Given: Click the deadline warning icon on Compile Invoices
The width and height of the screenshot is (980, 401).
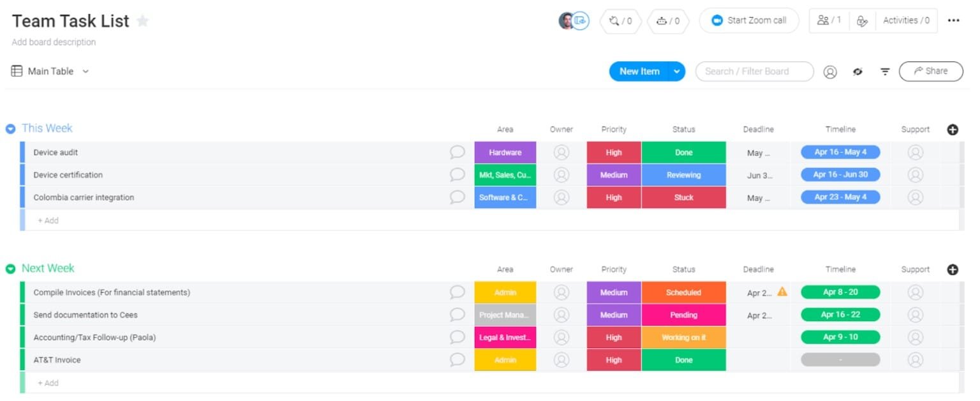Looking at the screenshot, I should [782, 292].
